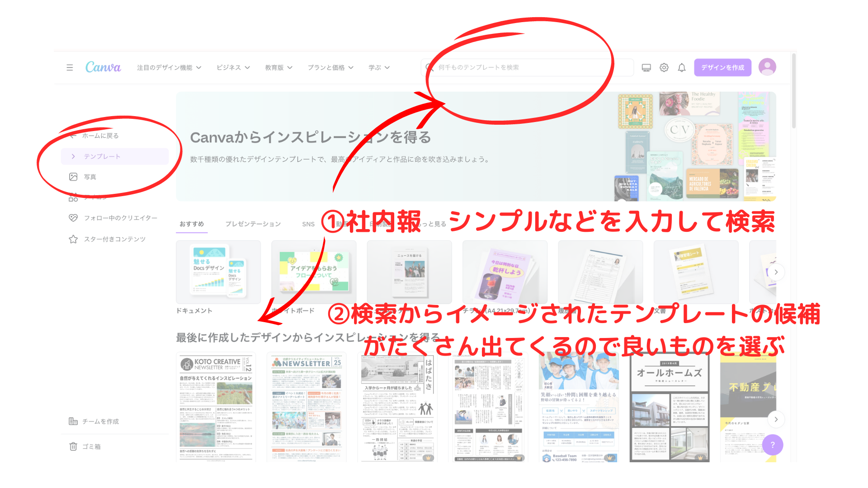
Task: Open the profile avatar menu
Action: click(x=767, y=67)
